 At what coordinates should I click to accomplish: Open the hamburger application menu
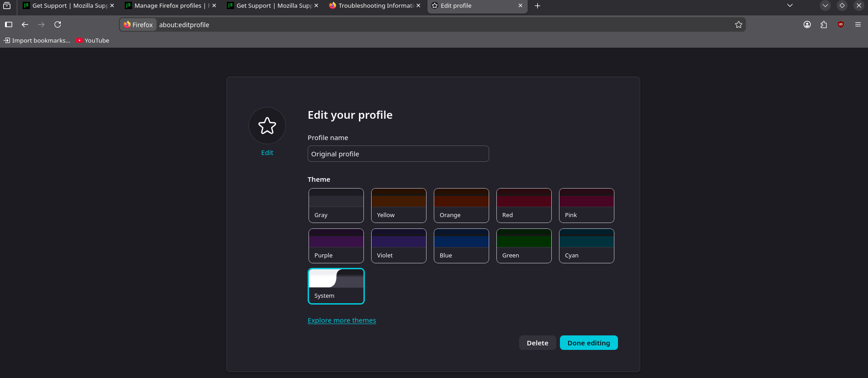[858, 24]
